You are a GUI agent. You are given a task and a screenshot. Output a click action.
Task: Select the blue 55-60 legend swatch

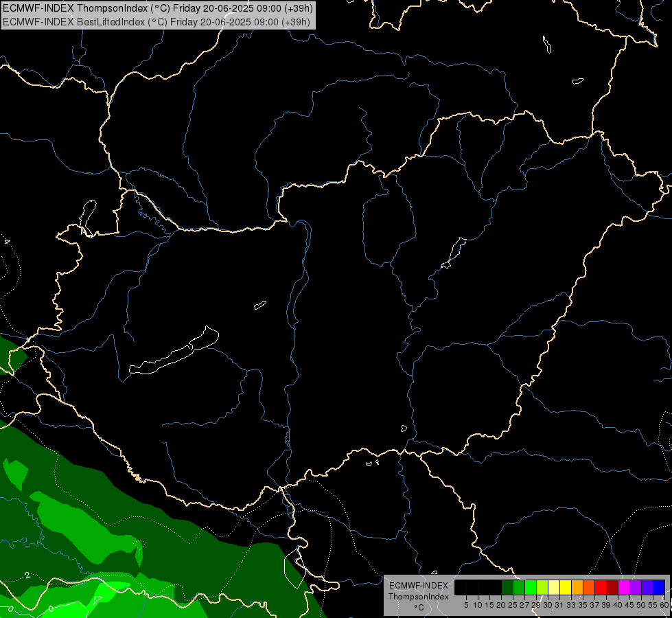click(x=659, y=587)
